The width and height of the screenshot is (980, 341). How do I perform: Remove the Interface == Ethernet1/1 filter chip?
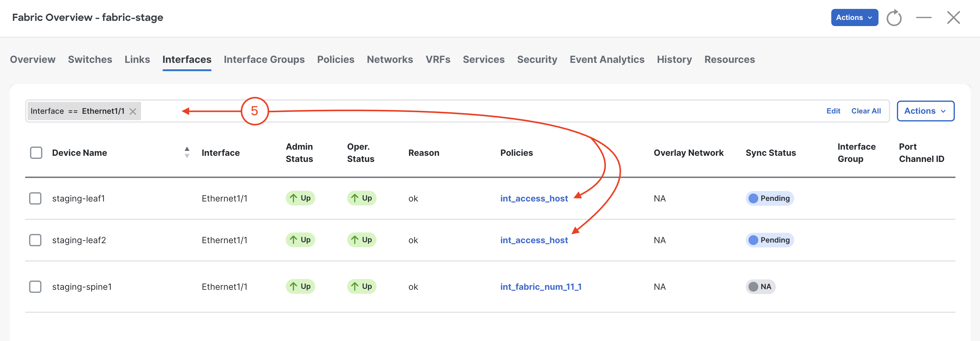click(x=133, y=112)
